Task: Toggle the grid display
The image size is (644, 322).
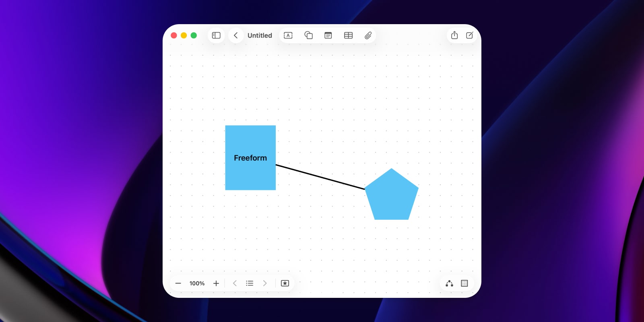Action: click(464, 283)
